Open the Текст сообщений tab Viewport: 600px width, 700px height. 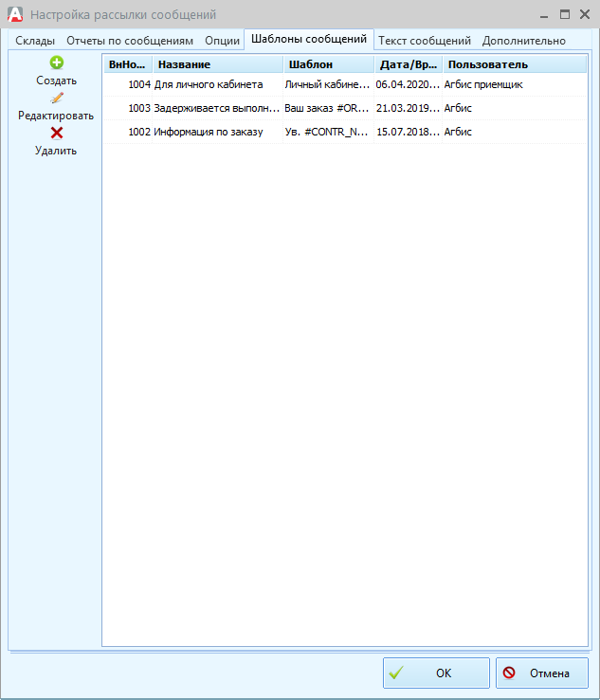click(x=424, y=41)
